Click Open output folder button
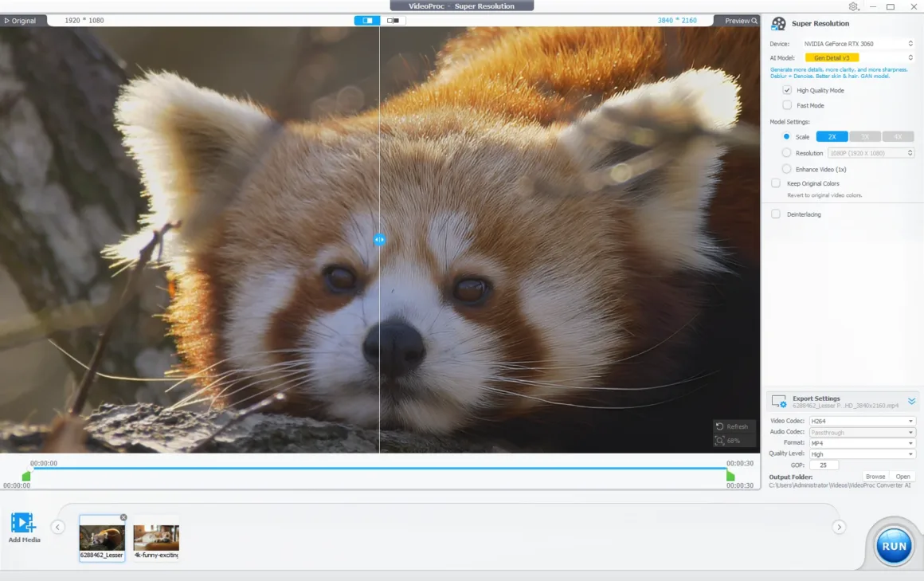The height and width of the screenshot is (581, 924). click(x=902, y=477)
